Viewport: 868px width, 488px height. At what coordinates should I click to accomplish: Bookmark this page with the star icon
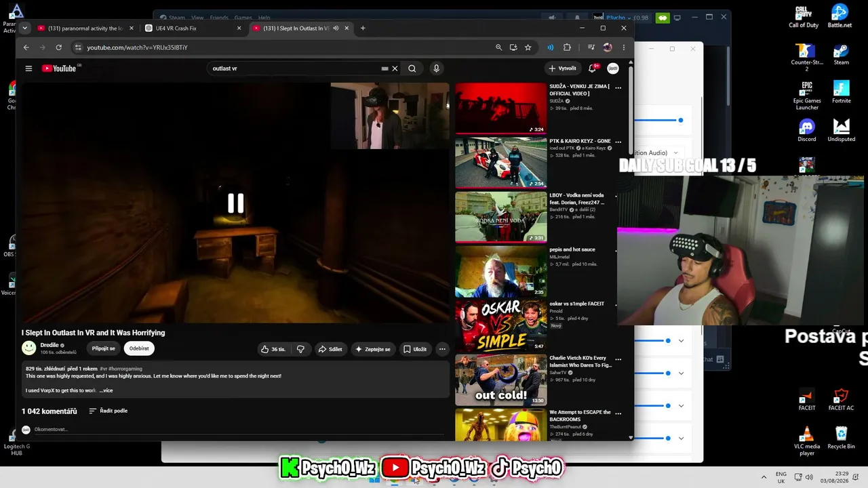coord(528,47)
